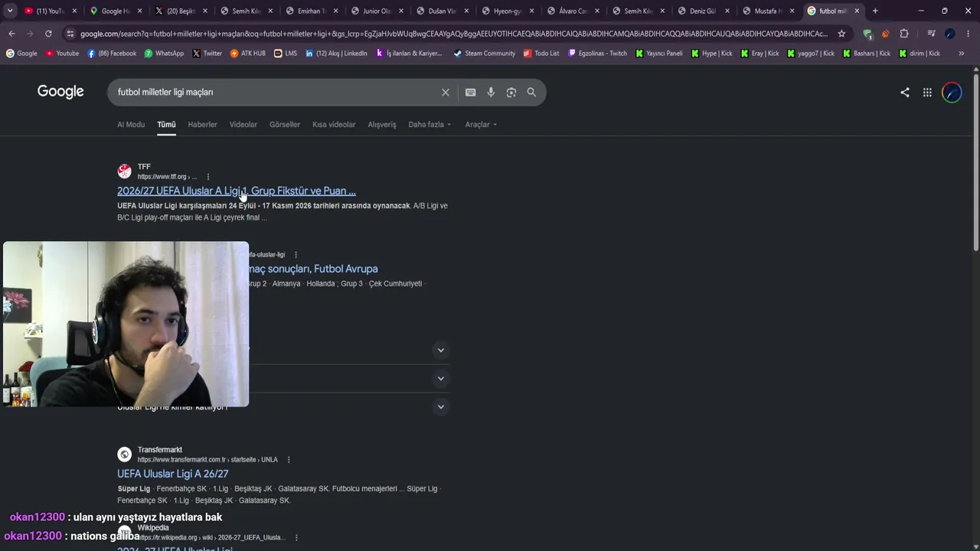Open a new browser tab
Viewport: 980px width, 551px height.
click(875, 11)
